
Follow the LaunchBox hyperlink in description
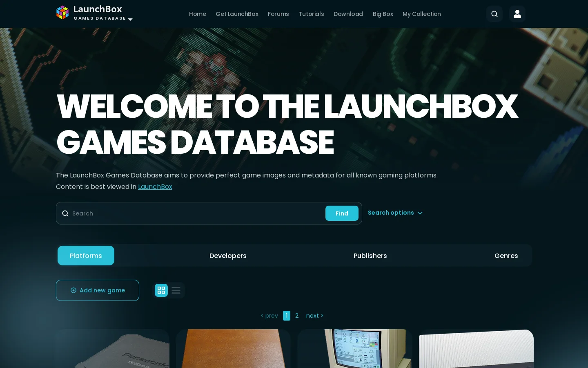tap(155, 186)
